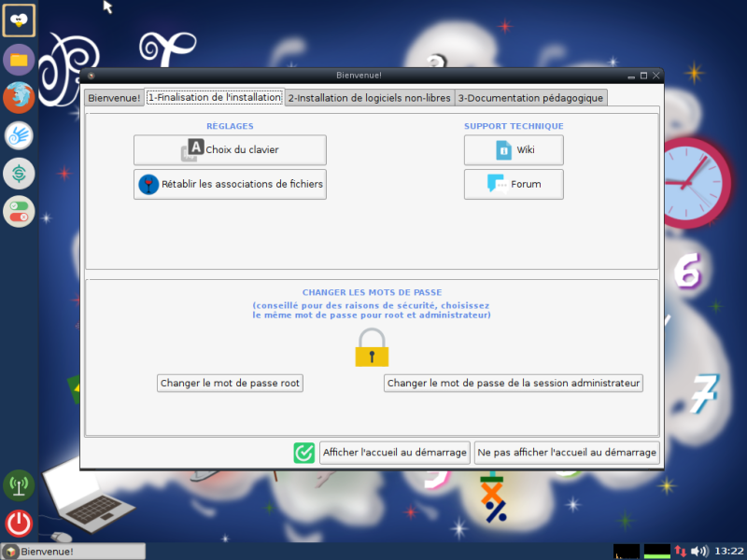
Task: Click the green checkmark icon
Action: coord(304,453)
